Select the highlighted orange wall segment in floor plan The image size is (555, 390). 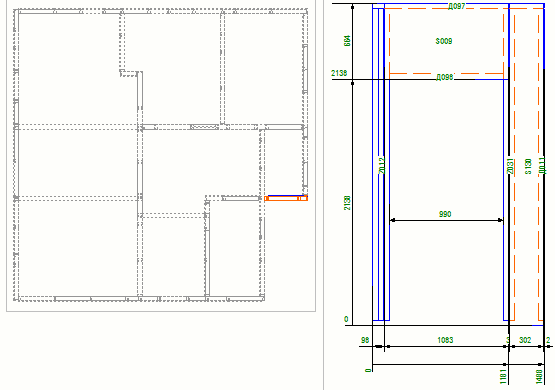point(286,199)
